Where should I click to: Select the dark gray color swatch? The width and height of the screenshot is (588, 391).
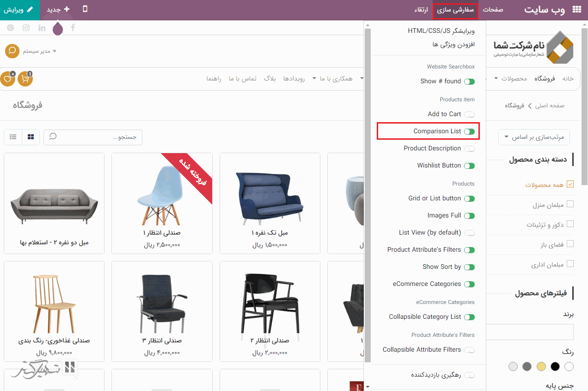pyautogui.click(x=527, y=366)
